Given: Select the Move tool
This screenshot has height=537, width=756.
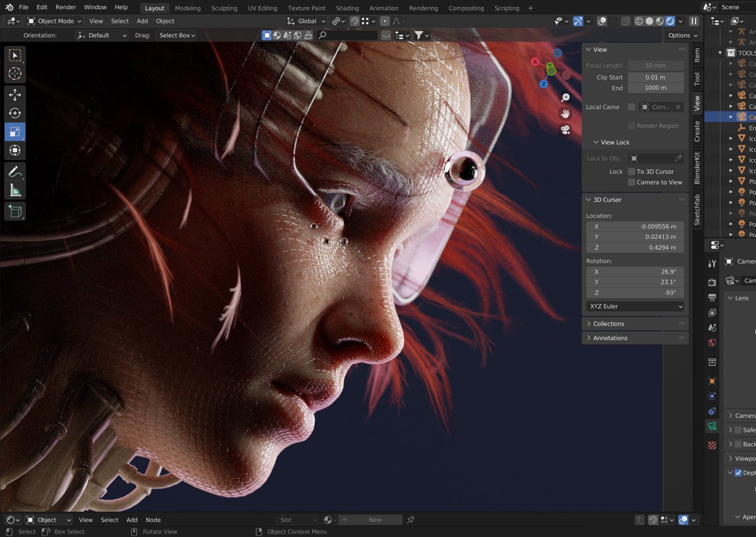Looking at the screenshot, I should coord(15,95).
